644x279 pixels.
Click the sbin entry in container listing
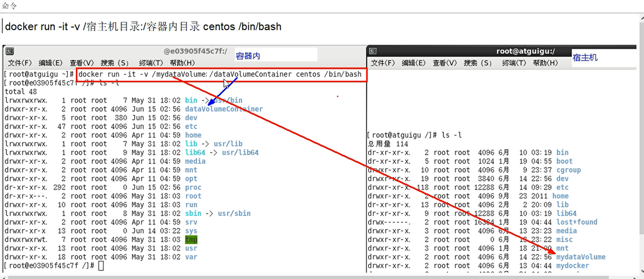pos(193,213)
